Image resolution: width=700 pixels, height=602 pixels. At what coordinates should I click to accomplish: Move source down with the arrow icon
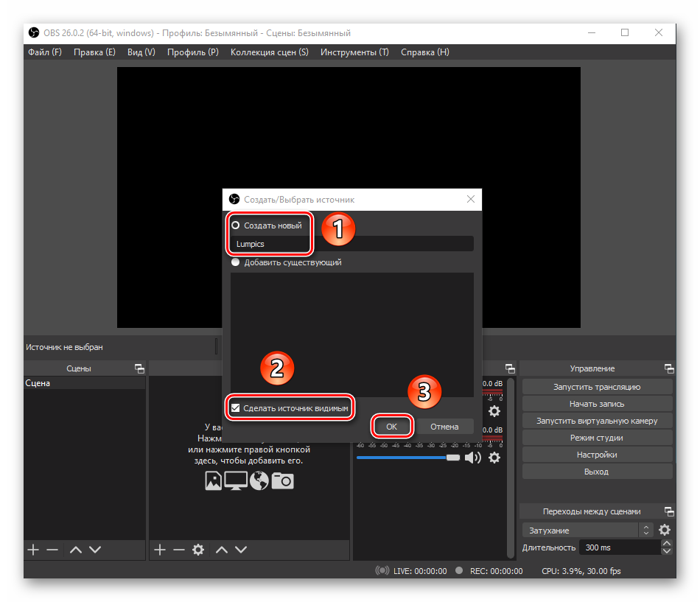click(240, 550)
